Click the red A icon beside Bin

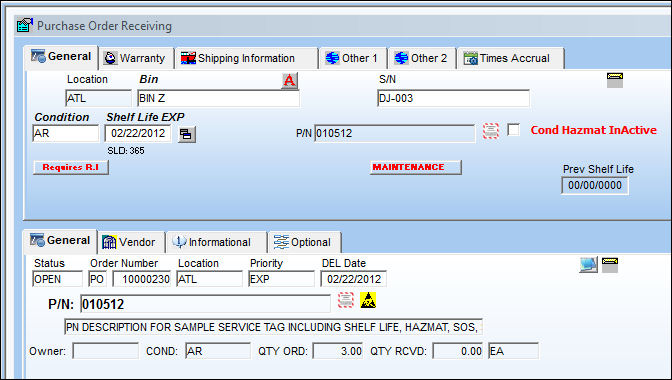pyautogui.click(x=289, y=81)
